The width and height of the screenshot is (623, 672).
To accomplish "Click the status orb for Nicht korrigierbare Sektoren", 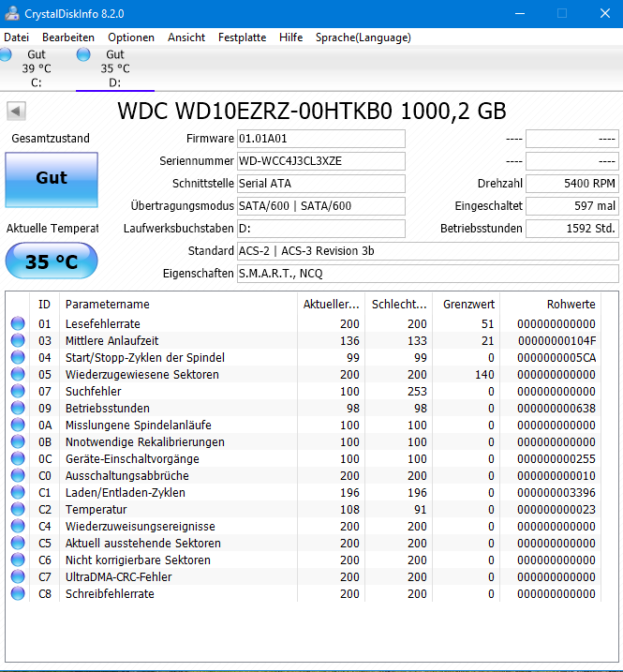I will pos(18,560).
